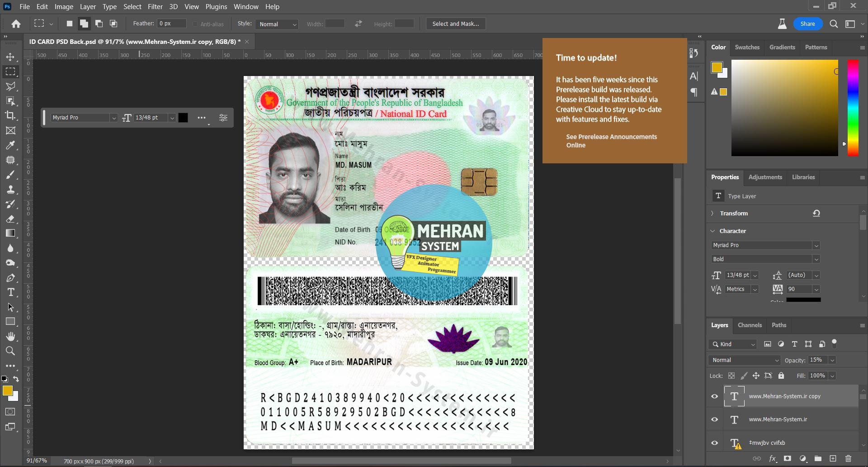Select the Brush tool
868x467 pixels.
coord(10,175)
